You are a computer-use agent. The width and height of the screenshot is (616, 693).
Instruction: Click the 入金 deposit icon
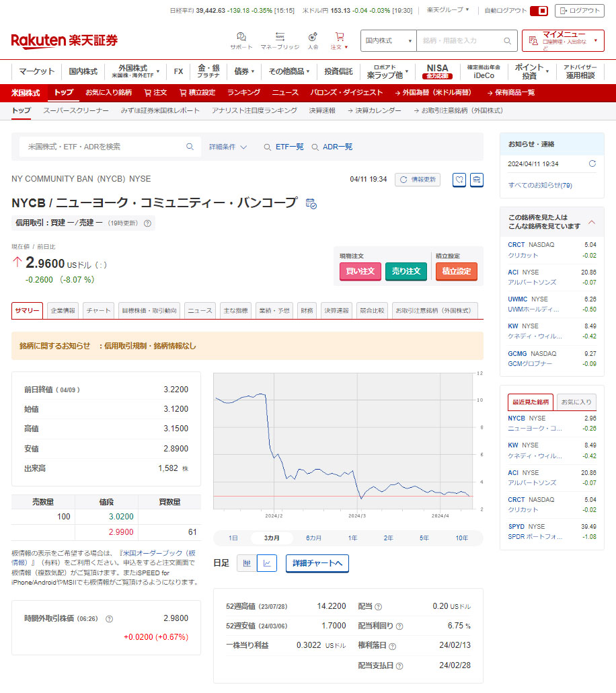coord(313,37)
